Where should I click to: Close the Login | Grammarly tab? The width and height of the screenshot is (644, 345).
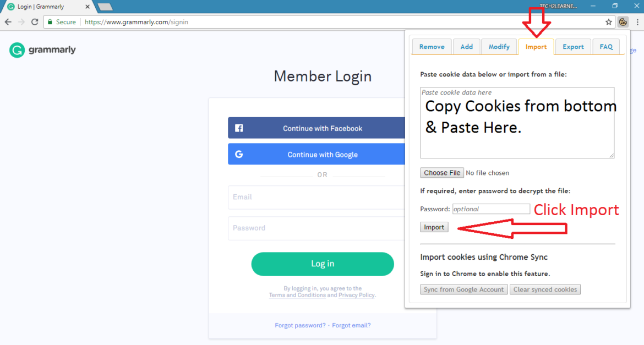pos(88,7)
